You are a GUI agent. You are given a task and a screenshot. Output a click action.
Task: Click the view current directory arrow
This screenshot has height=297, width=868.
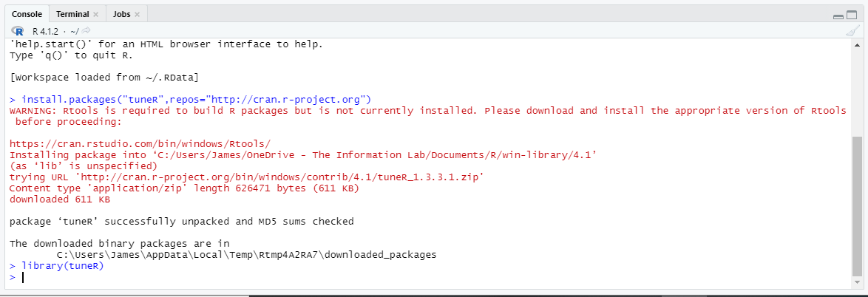(x=87, y=30)
